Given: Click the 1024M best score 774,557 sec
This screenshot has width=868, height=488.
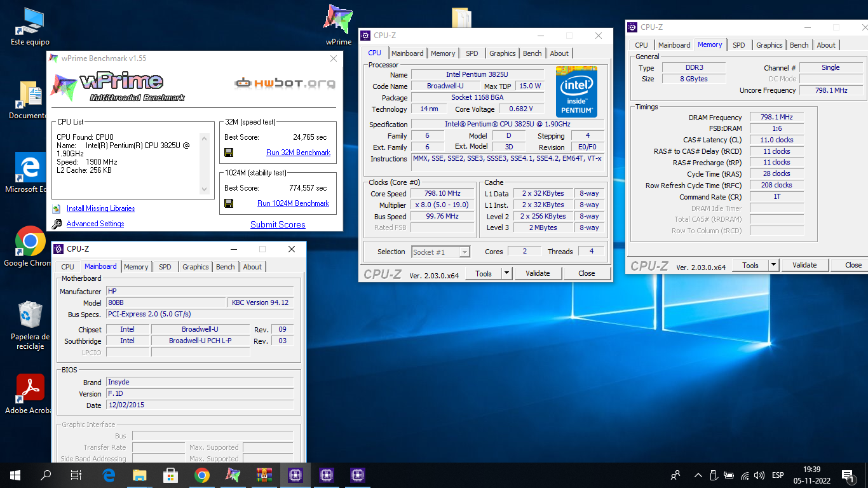Looking at the screenshot, I should (x=308, y=188).
